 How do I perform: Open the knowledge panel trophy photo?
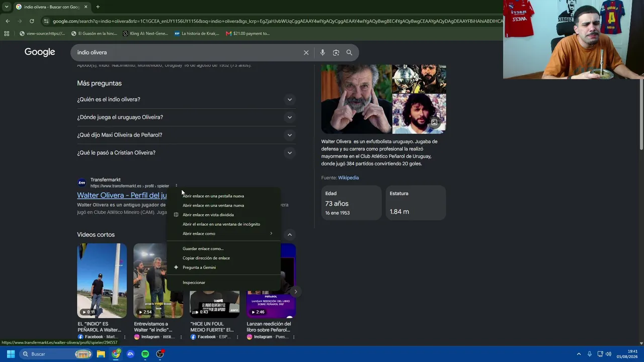click(x=419, y=78)
